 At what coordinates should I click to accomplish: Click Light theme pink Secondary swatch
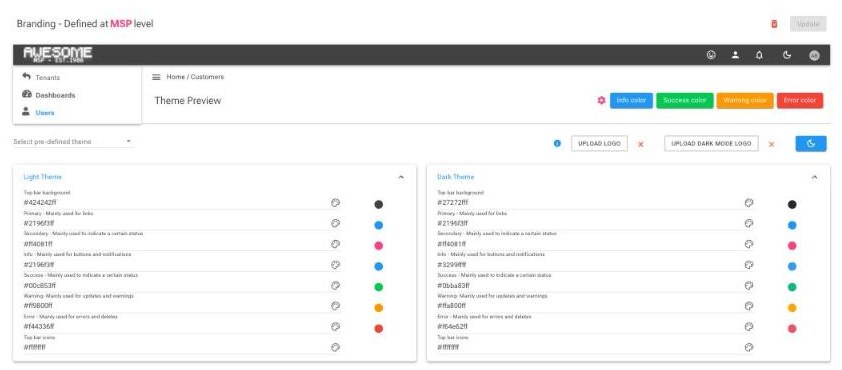point(379,245)
